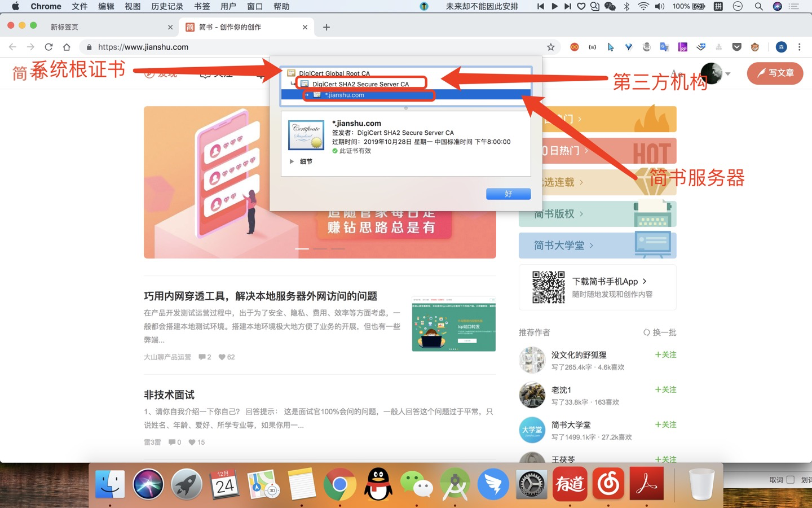This screenshot has height=508, width=812.
Task: Open Chrome three-dot menu
Action: 799,47
